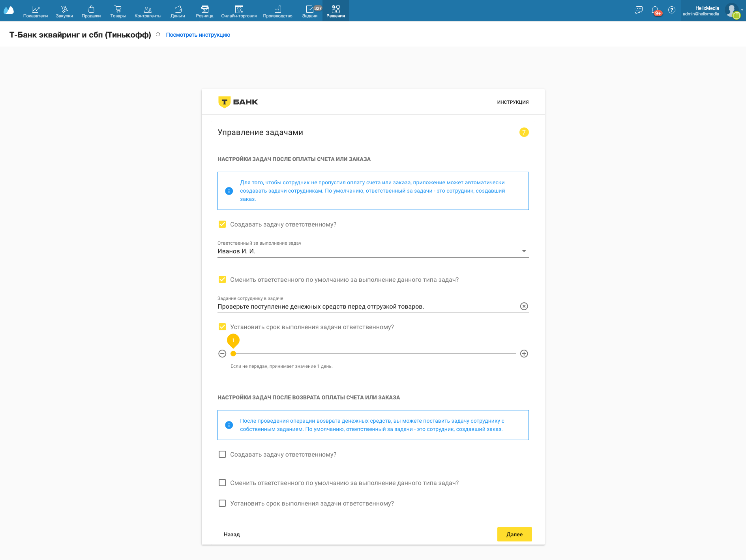746x560 pixels.
Task: Increase deadline with plus icon
Action: click(x=524, y=354)
